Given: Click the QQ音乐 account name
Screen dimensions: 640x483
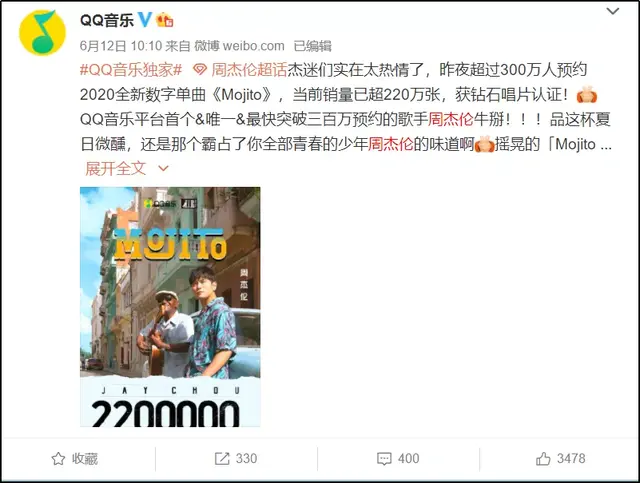Looking at the screenshot, I should [x=107, y=20].
